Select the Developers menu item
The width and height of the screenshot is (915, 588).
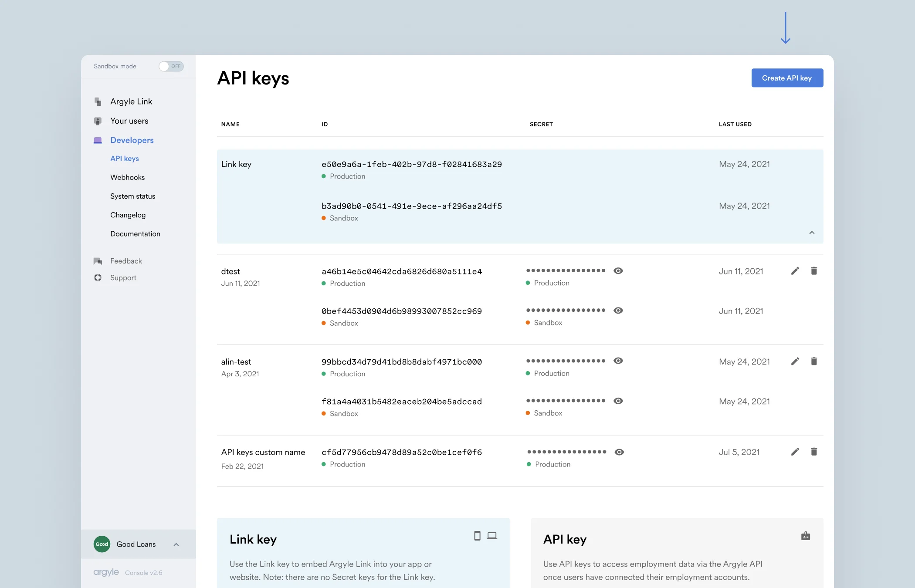[x=132, y=140]
